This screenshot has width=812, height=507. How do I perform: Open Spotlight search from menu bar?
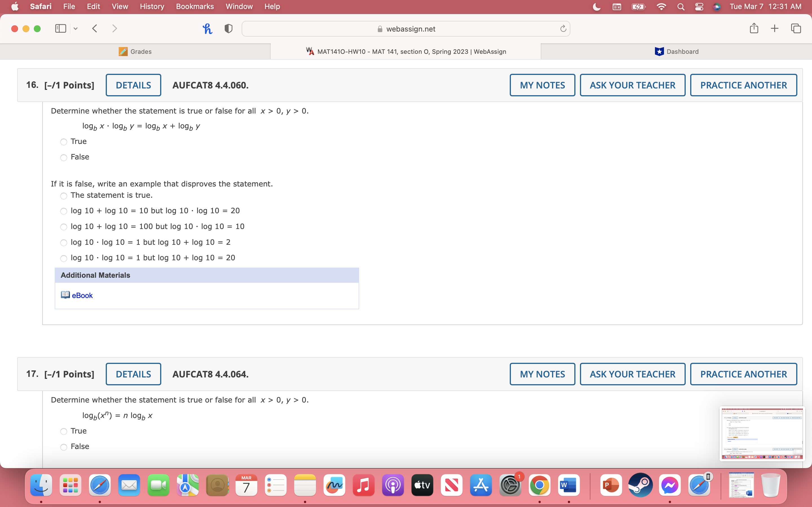[x=680, y=6]
